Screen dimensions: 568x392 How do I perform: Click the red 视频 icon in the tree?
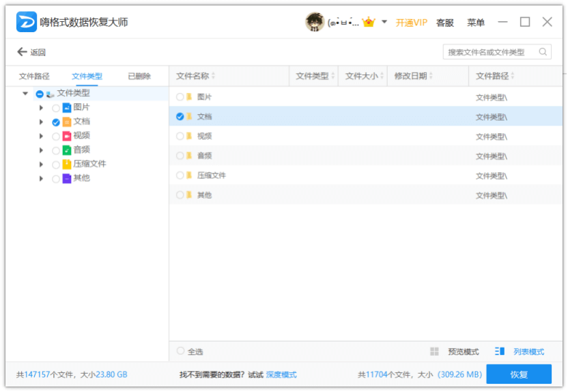(67, 136)
